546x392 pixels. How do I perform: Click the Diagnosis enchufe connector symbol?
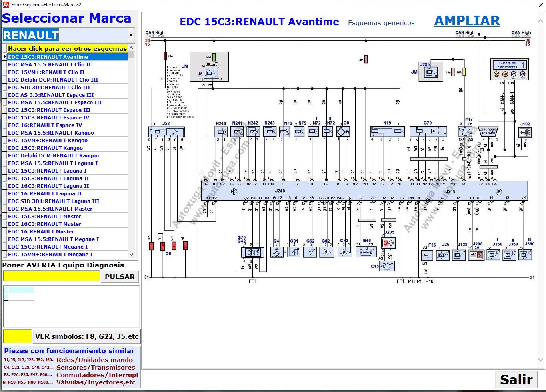pyautogui.click(x=488, y=131)
